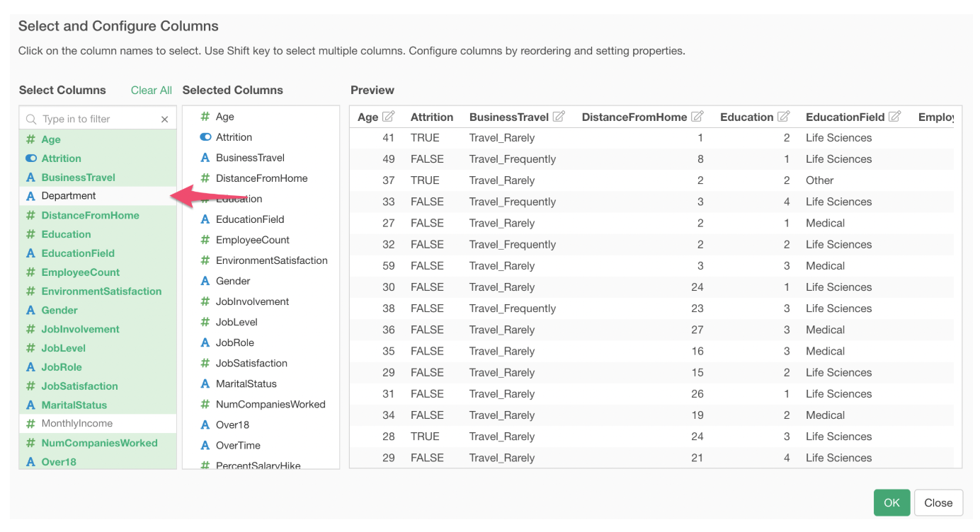Click the hash icon beside EnvironmentSatisfaction in Selected Columns
The width and height of the screenshot is (980, 532).
click(205, 260)
